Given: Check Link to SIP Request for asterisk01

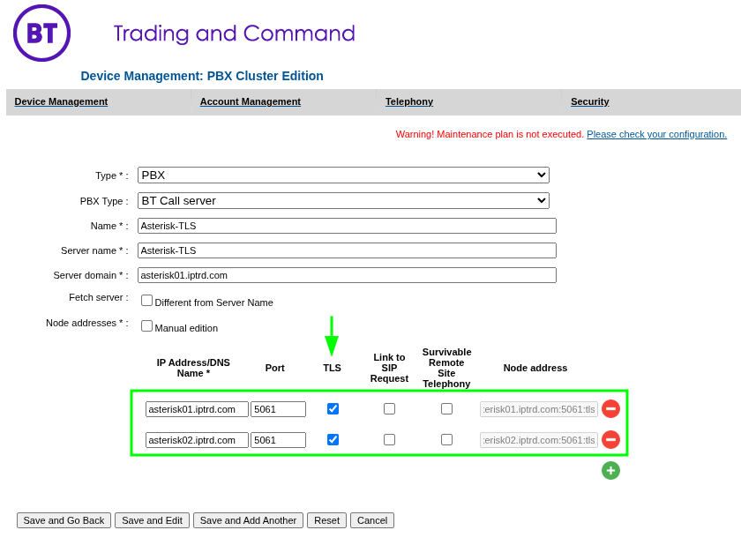Looking at the screenshot, I should click(x=389, y=409).
